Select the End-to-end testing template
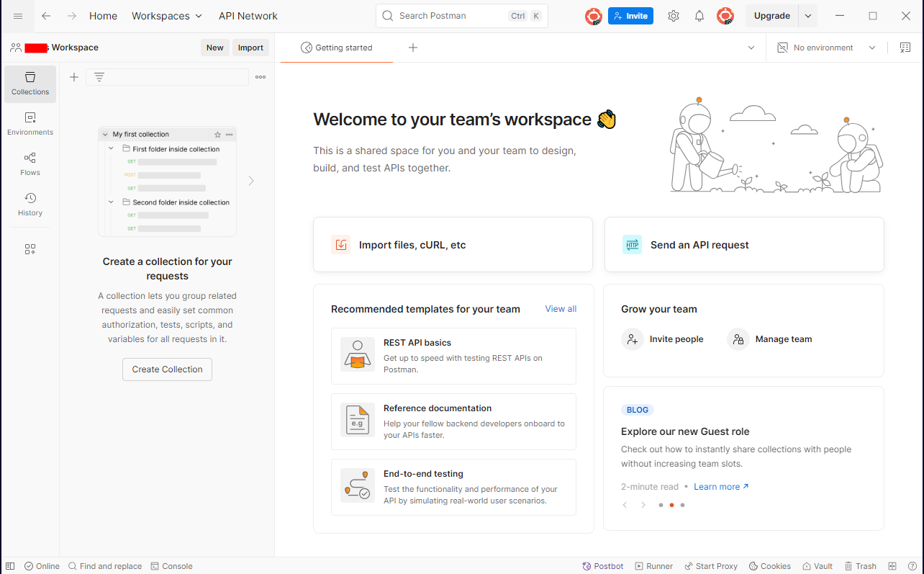 [x=453, y=488]
